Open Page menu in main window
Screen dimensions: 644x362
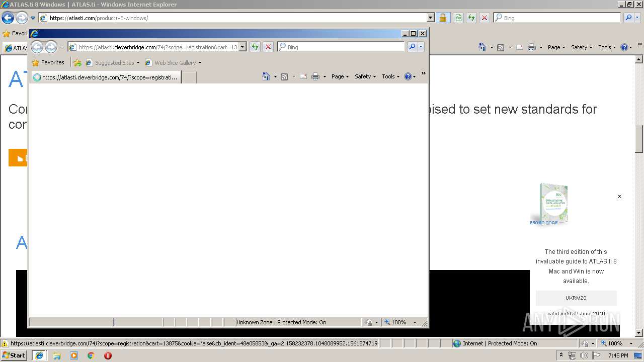coord(556,47)
